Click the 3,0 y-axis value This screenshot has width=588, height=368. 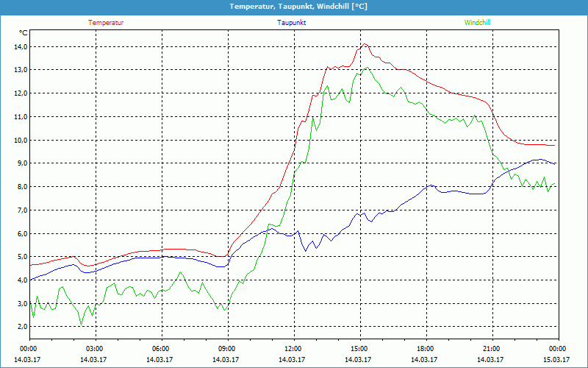tap(22, 303)
